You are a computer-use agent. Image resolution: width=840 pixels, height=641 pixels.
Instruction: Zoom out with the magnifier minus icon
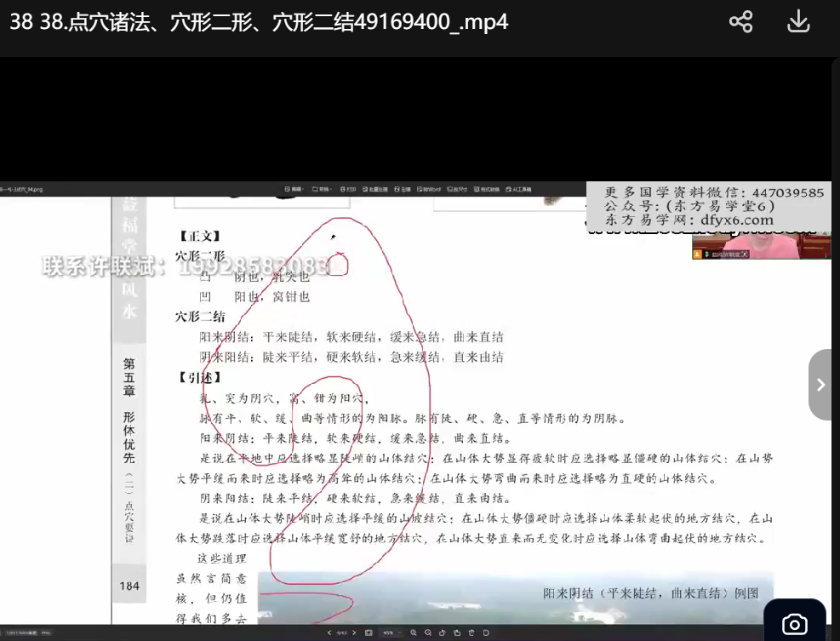coord(427,632)
